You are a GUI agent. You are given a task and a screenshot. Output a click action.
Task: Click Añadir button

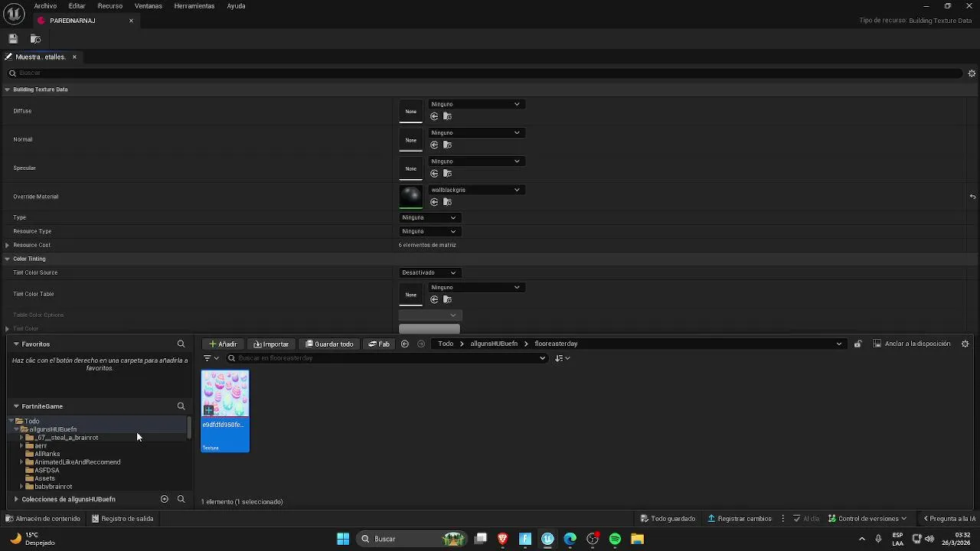click(224, 344)
